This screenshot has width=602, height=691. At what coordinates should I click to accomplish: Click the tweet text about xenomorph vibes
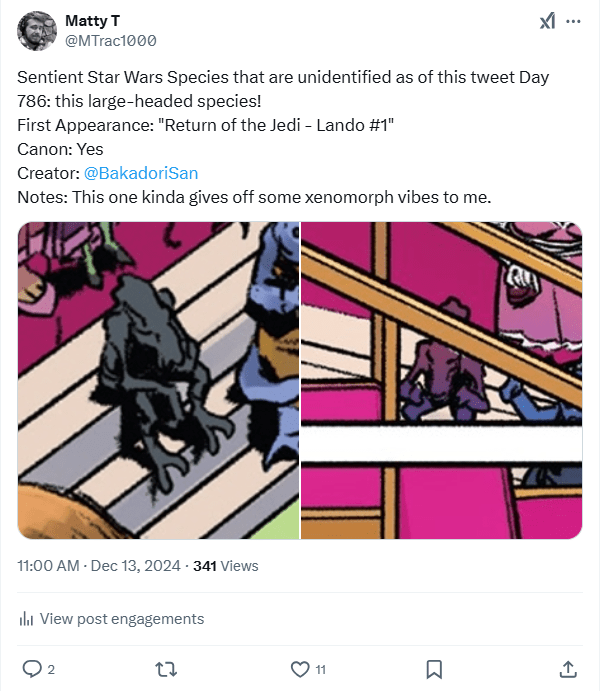(254, 197)
